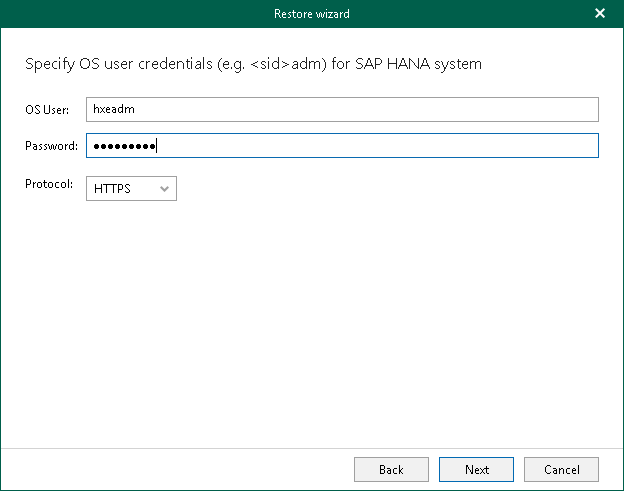Click empty space right of OS User text
This screenshot has width=624, height=491.
point(400,109)
